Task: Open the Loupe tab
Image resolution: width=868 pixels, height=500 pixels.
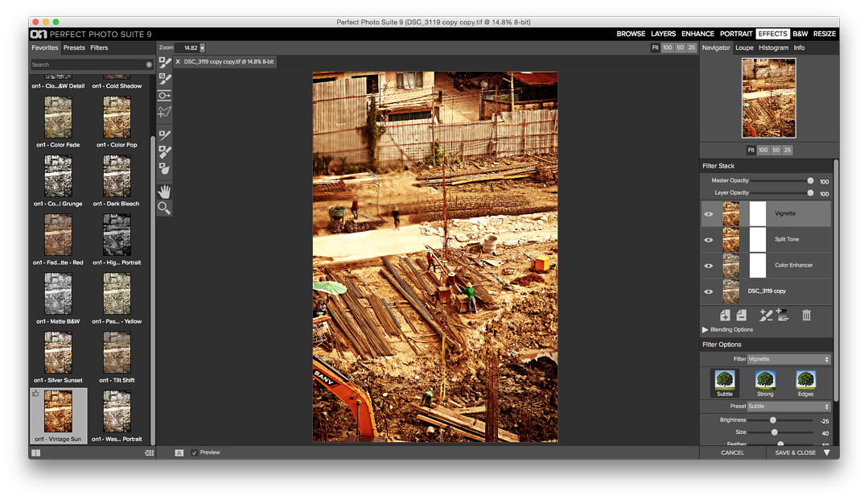Action: click(744, 48)
